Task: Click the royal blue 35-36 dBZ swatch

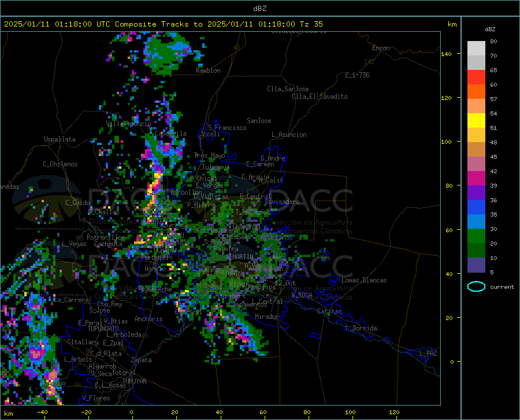Action: click(476, 207)
